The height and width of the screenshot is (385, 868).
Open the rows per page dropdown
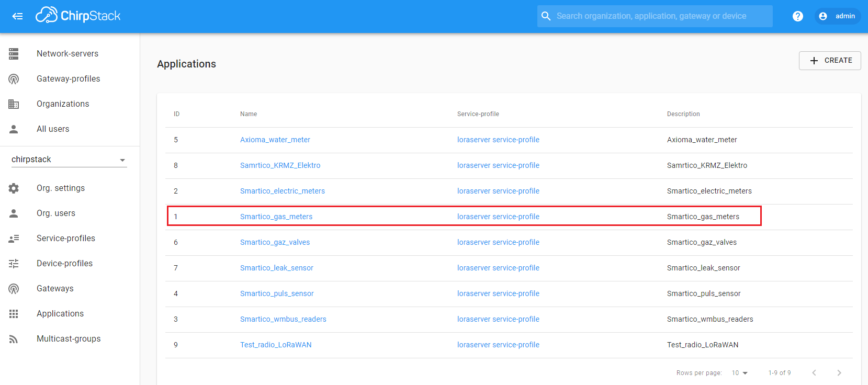coord(739,373)
